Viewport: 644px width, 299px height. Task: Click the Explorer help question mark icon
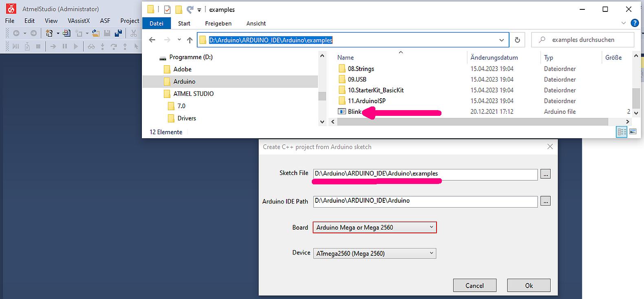635,23
